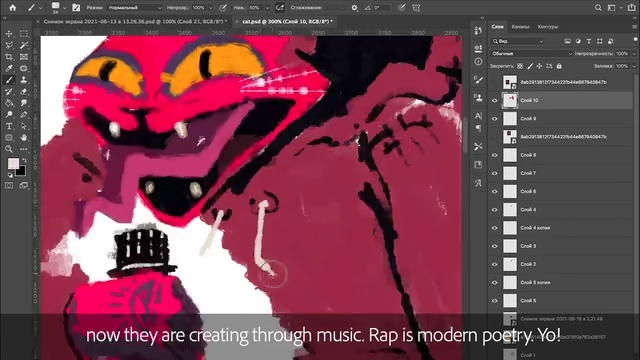Screen dimensions: 640x360
Task: Select the Frame tool
Action: pyautogui.click(x=24, y=57)
